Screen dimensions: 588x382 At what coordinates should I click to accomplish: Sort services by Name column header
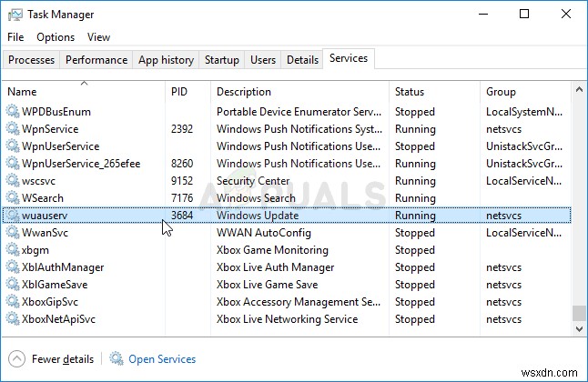point(22,92)
